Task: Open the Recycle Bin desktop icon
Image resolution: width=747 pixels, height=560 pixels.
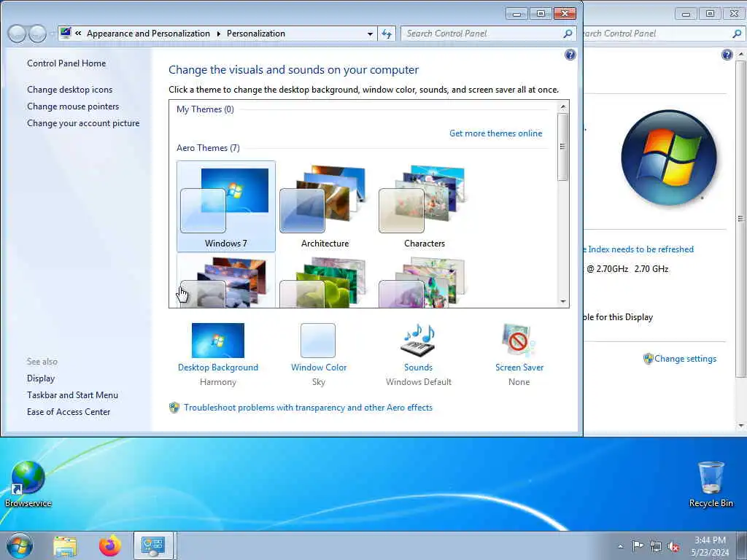Action: (711, 484)
